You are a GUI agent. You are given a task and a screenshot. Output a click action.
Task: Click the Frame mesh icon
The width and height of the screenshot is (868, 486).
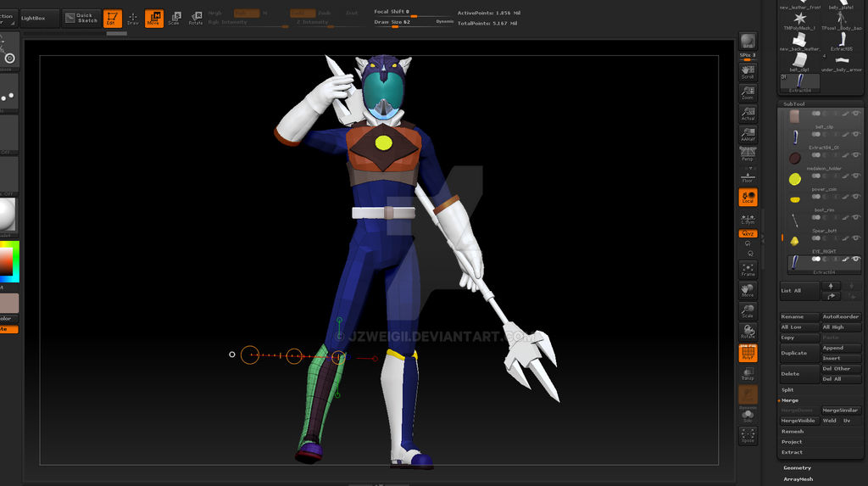tap(748, 270)
